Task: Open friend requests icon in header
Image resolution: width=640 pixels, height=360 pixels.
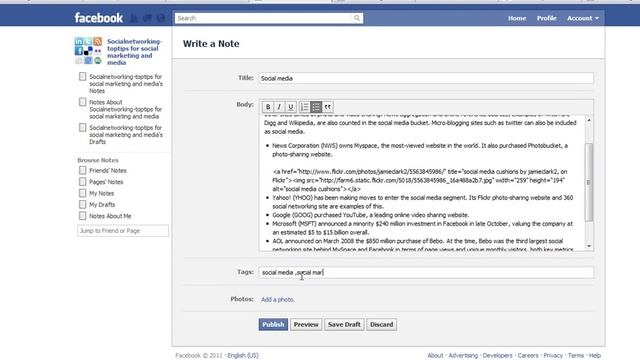Action: pyautogui.click(x=133, y=18)
